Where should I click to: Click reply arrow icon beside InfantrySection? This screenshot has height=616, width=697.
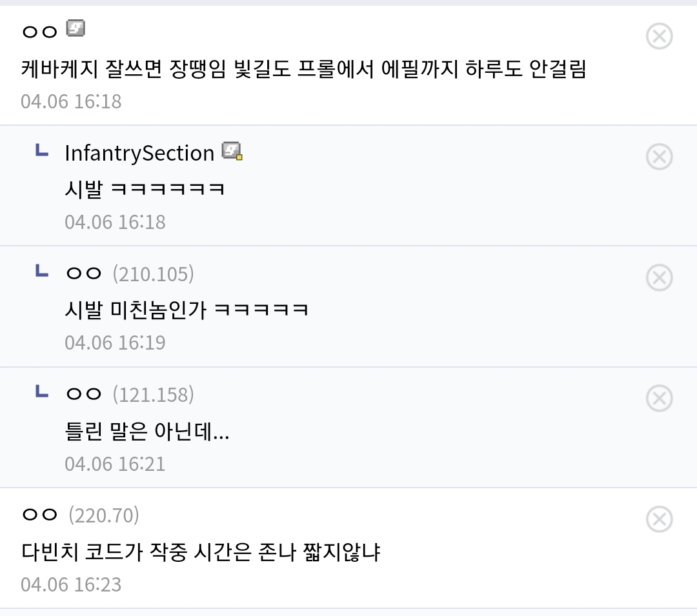pos(42,151)
